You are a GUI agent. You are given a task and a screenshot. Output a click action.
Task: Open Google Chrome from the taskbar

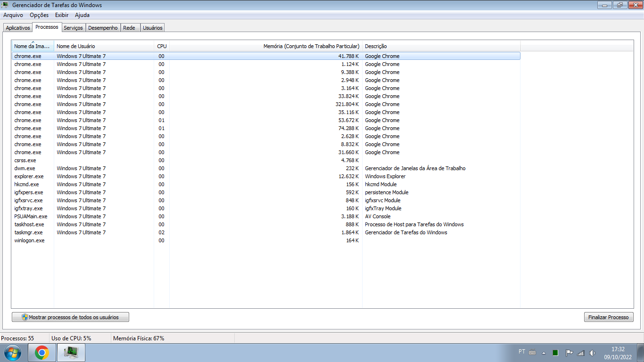tap(42, 353)
